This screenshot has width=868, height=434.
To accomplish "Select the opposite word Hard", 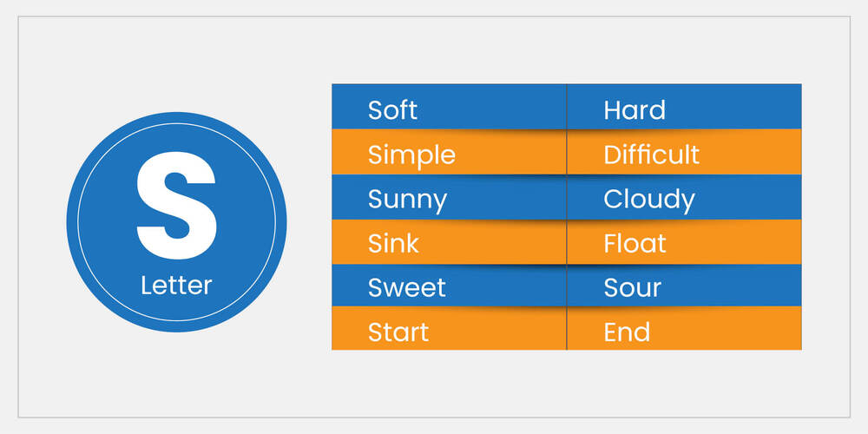I will [x=635, y=110].
